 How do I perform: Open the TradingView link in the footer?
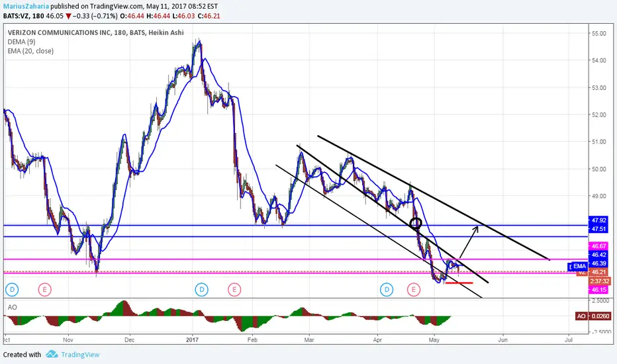pyautogui.click(x=80, y=355)
